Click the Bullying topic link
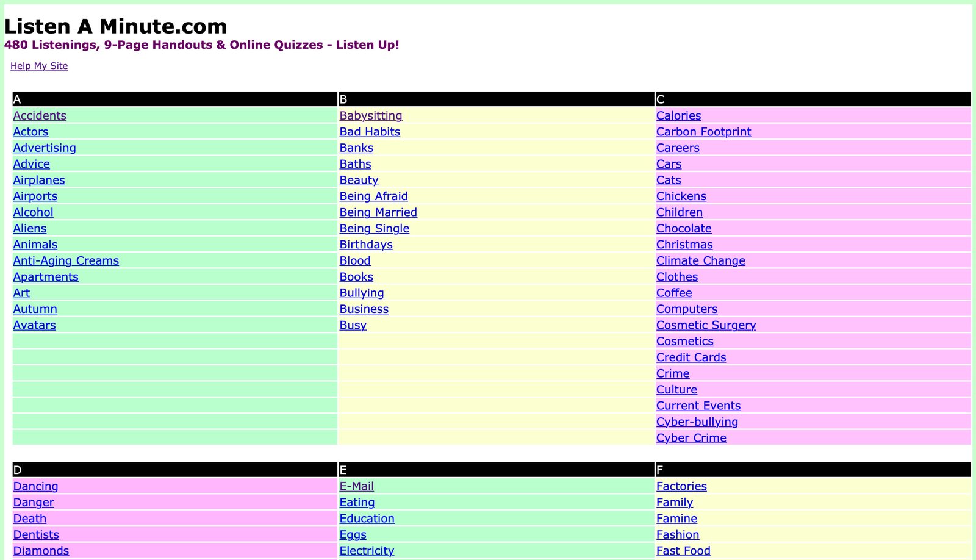 (x=361, y=293)
